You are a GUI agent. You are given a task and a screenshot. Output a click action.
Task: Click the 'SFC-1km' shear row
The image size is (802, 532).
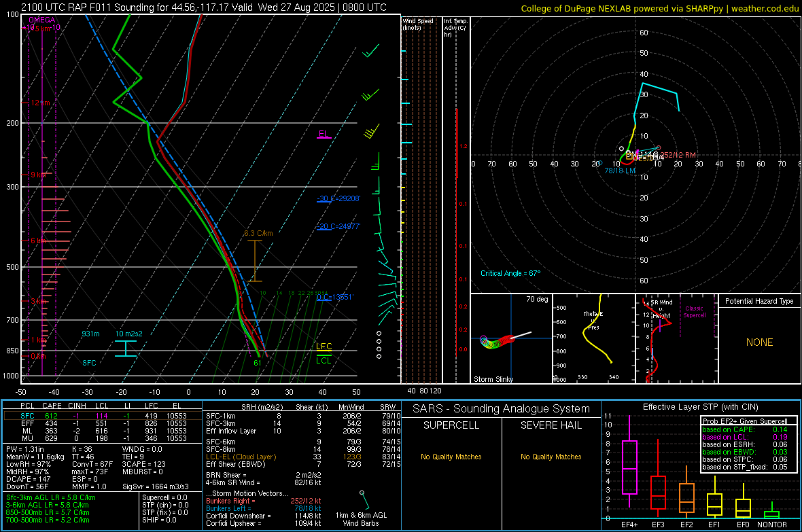pos(303,416)
